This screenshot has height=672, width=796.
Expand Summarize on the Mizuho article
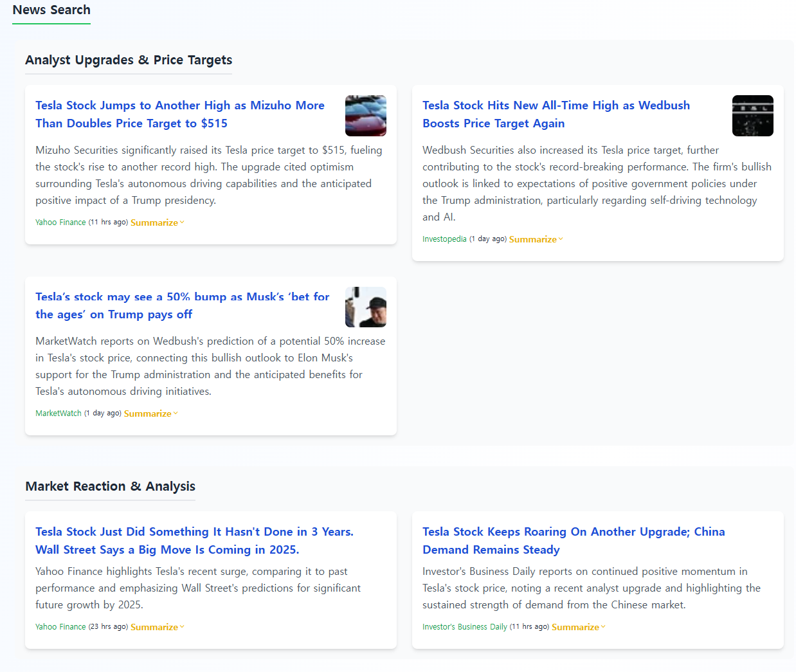[158, 222]
